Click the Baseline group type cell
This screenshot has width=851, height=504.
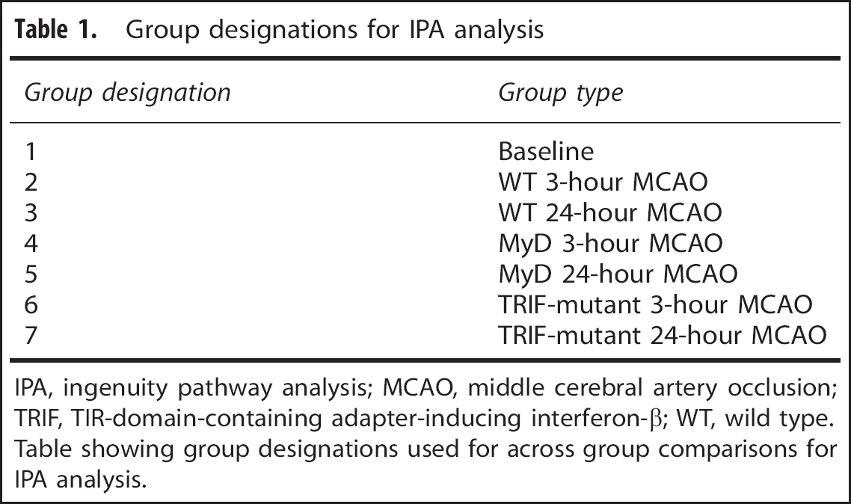(546, 151)
